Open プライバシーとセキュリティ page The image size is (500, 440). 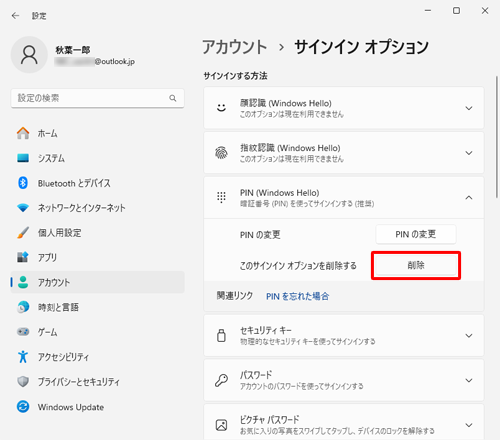pyautogui.click(x=97, y=382)
